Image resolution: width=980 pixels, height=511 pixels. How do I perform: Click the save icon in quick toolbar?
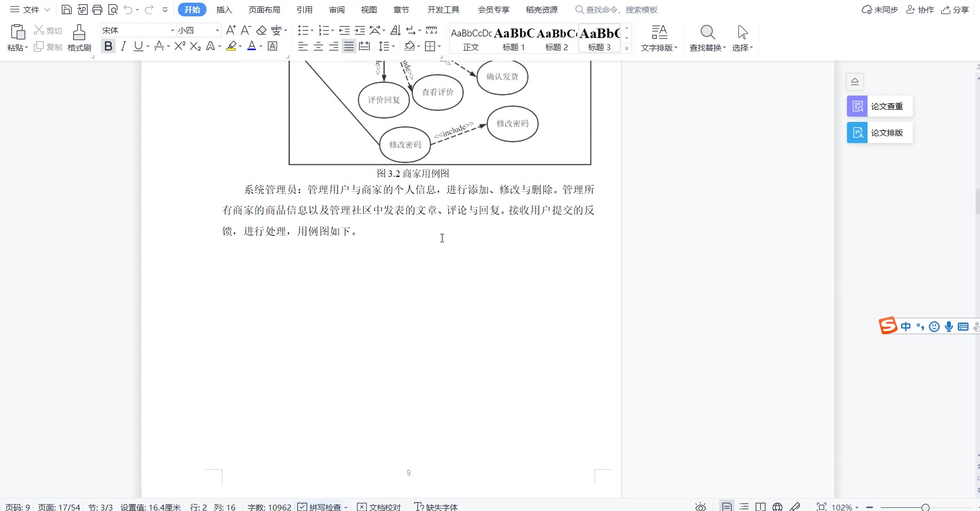(67, 10)
